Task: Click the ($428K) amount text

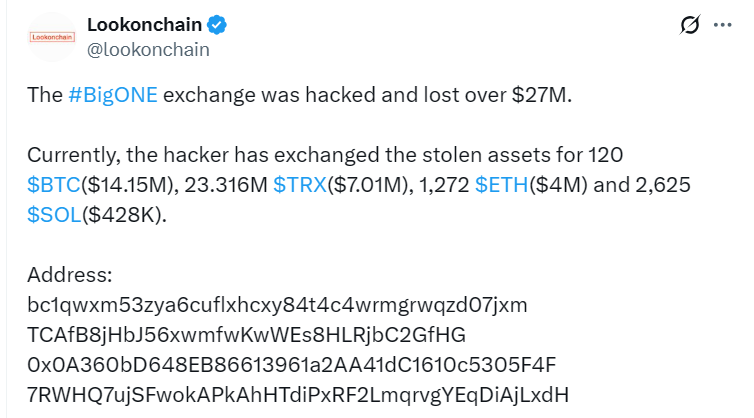Action: point(124,215)
